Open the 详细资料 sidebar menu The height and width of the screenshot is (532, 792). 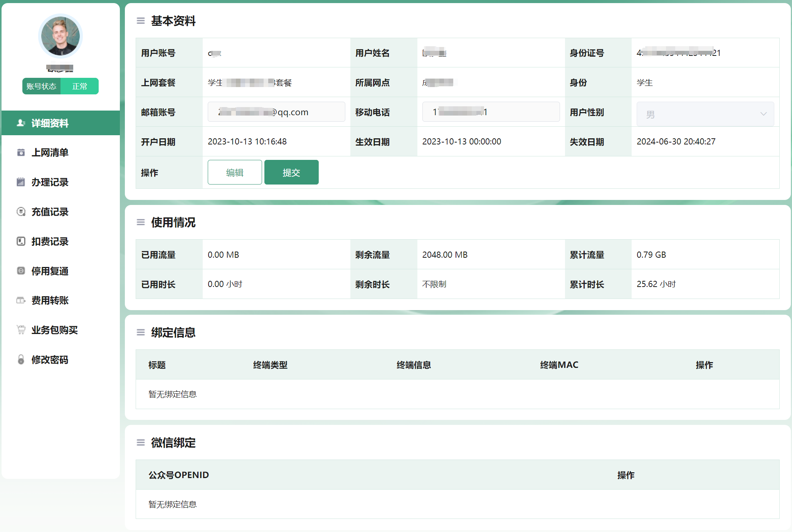[x=61, y=123]
